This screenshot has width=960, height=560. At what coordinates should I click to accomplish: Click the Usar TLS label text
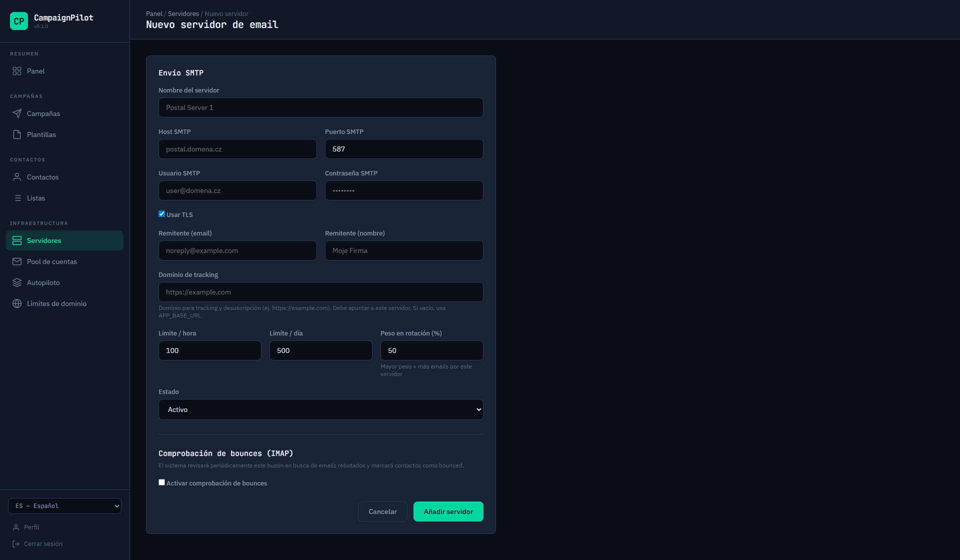tap(179, 214)
